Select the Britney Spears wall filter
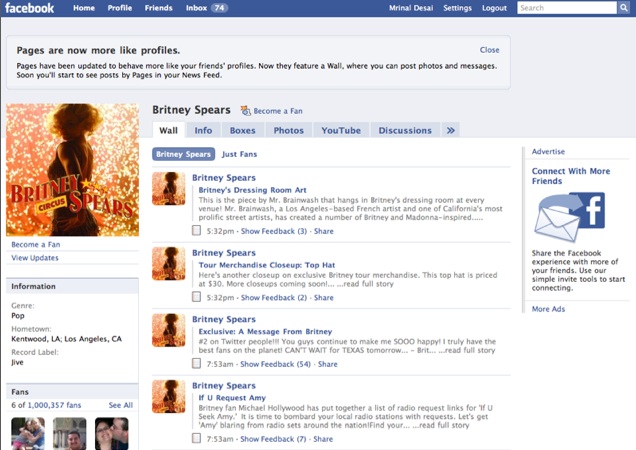 click(183, 154)
